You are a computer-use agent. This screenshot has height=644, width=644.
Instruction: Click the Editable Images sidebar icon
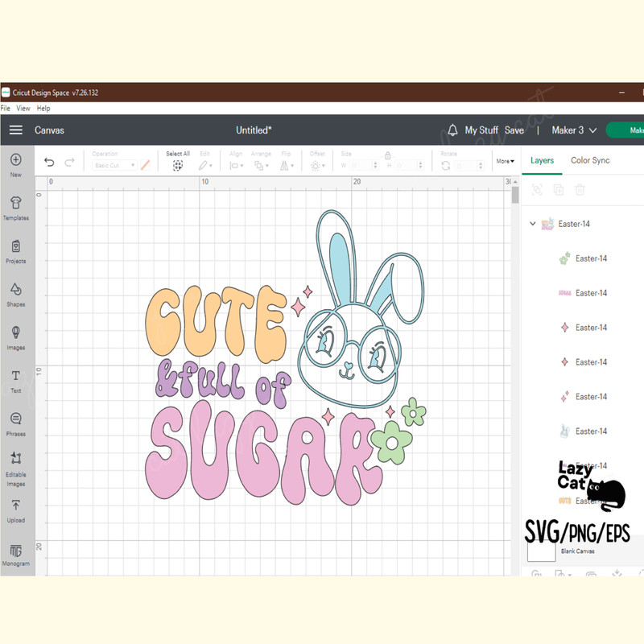(16, 467)
